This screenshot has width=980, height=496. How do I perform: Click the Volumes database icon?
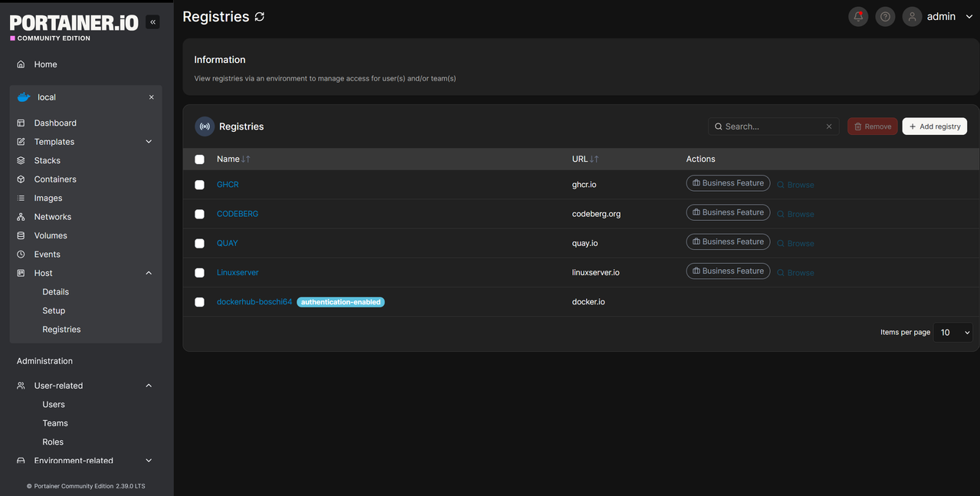[x=21, y=235]
